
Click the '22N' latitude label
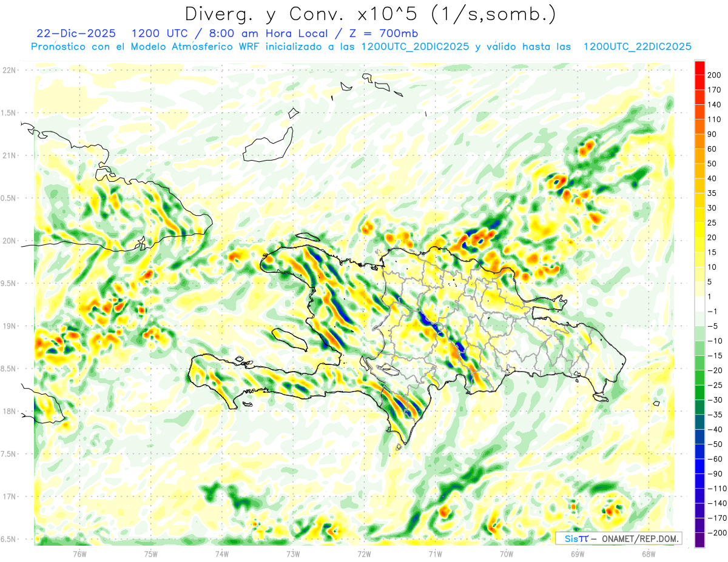click(x=9, y=70)
